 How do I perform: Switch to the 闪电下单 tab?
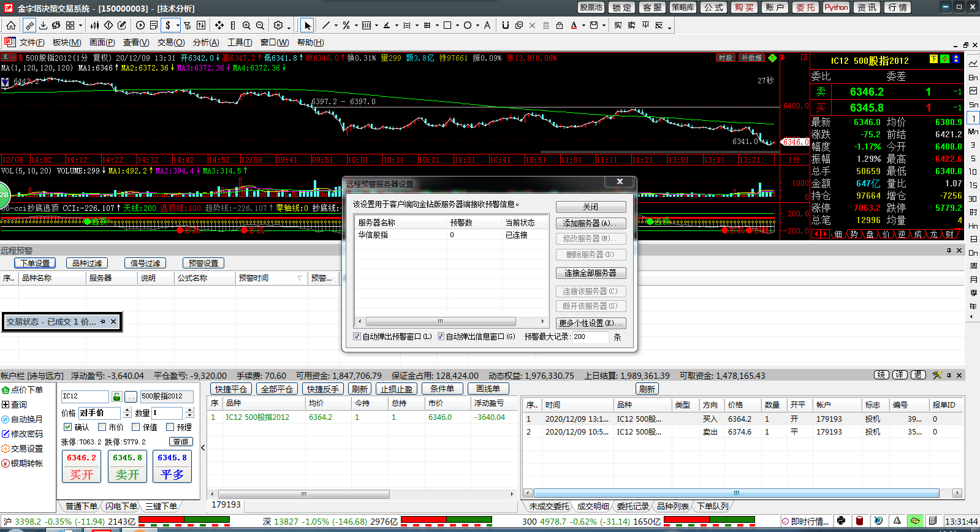121,506
